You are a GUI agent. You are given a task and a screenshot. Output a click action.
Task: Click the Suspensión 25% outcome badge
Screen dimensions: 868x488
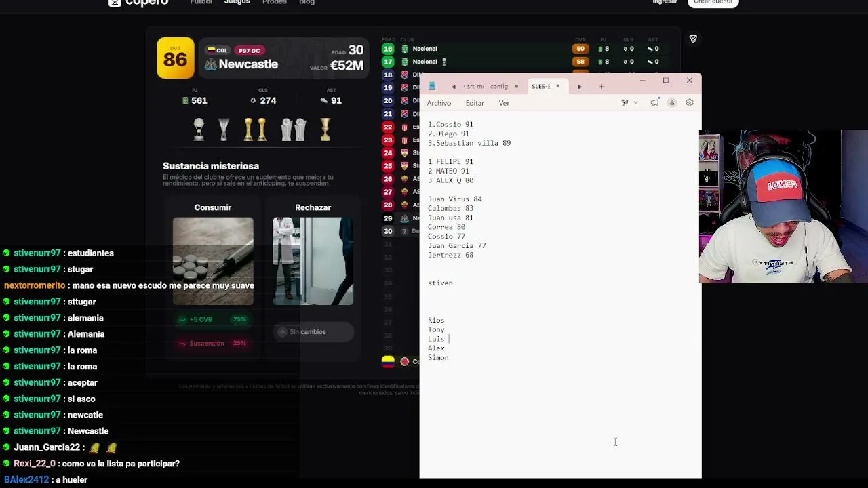coord(213,343)
